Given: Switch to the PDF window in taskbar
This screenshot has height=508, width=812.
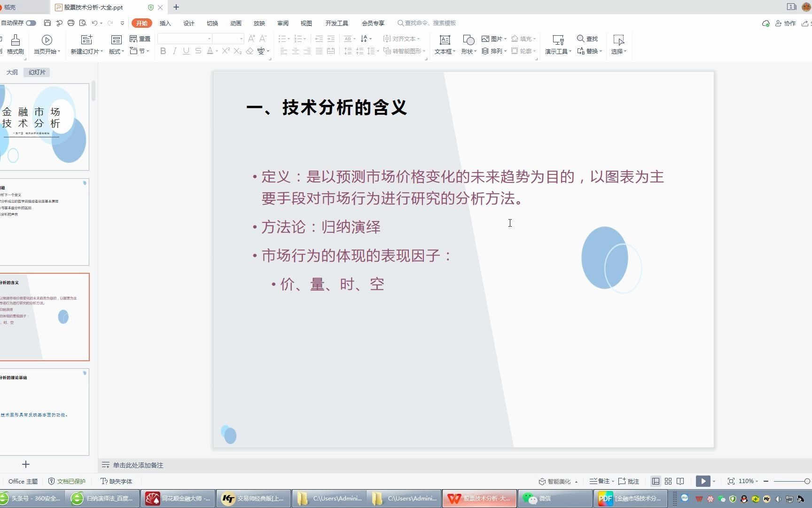Looking at the screenshot, I should click(x=630, y=499).
